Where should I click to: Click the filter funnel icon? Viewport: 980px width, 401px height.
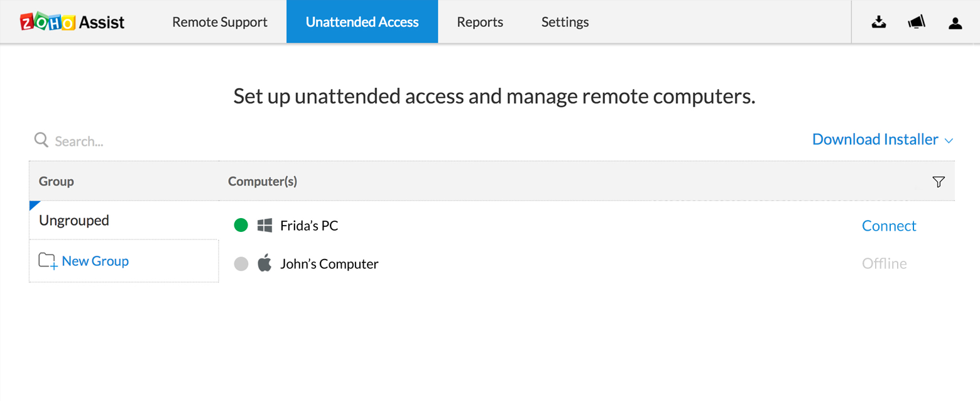[939, 182]
